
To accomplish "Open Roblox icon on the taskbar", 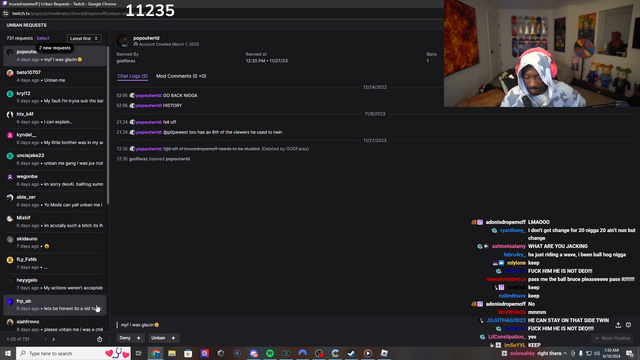I will (x=384, y=353).
